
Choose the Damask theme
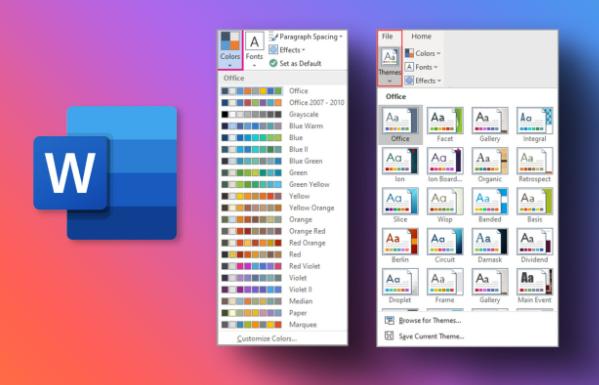point(490,246)
